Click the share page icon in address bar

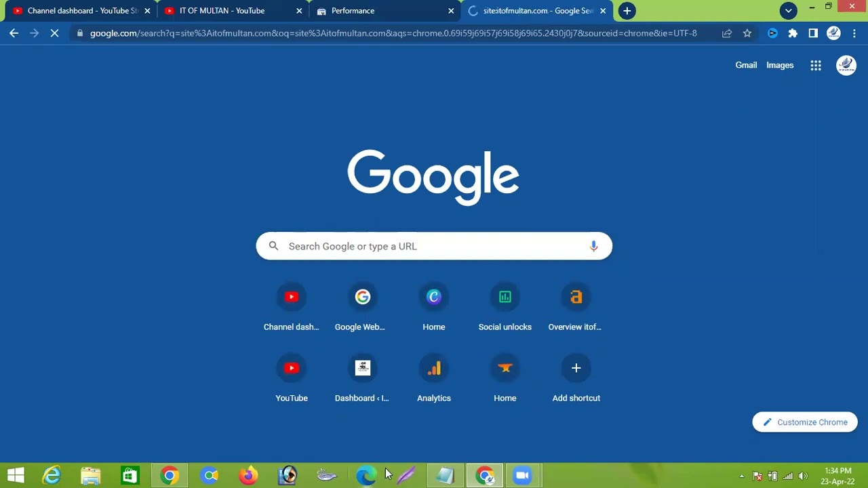(727, 33)
